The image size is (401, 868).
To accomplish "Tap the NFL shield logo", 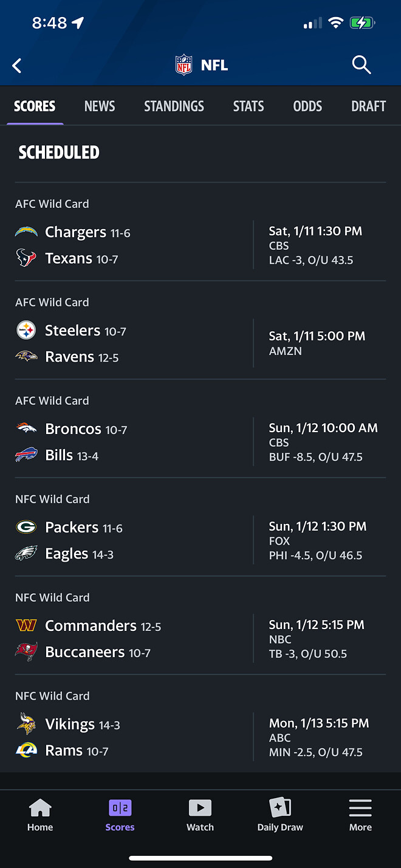I will [x=183, y=65].
